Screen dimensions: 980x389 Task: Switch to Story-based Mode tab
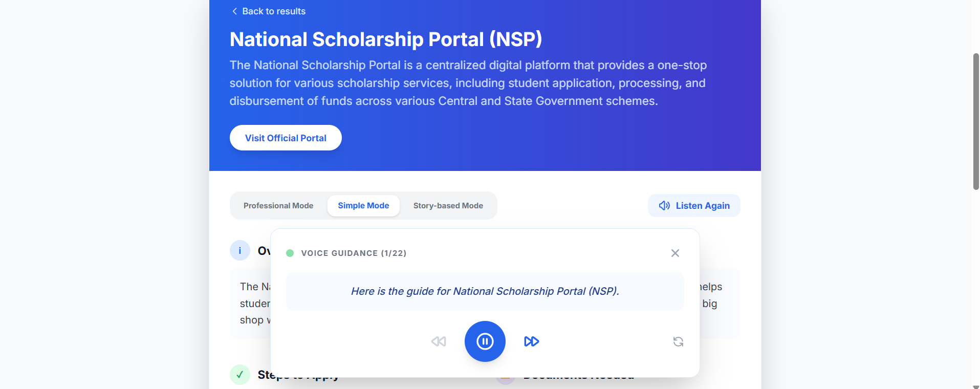click(x=448, y=206)
